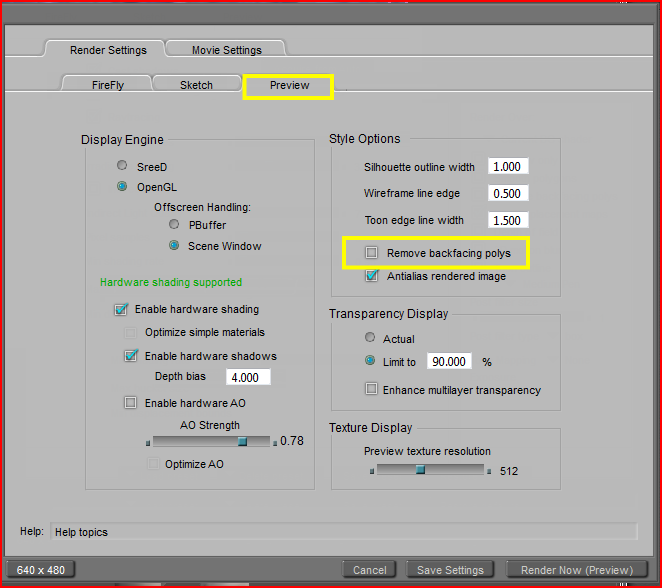Screen dimensions: 662x588
Task: Select Actual transparency display
Action: click(370, 337)
